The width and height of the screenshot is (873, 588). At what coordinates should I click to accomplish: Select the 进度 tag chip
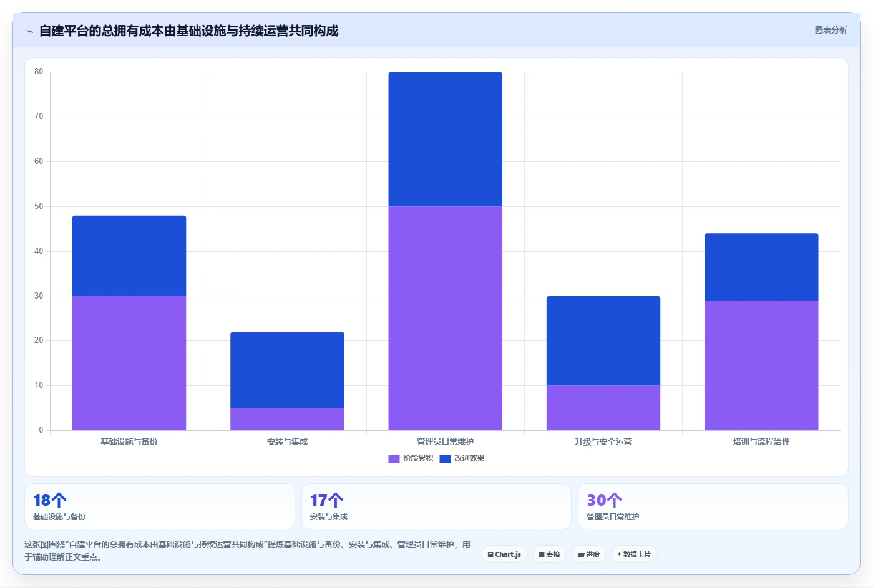[x=588, y=554]
